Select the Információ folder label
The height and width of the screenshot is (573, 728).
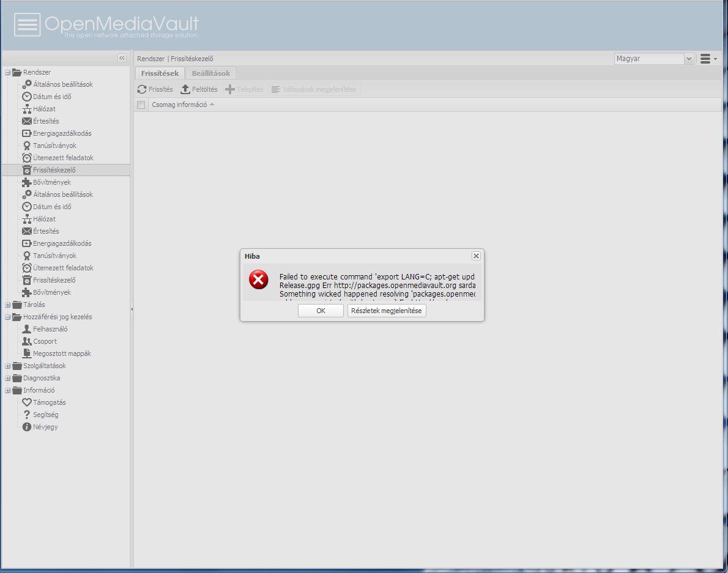(39, 390)
